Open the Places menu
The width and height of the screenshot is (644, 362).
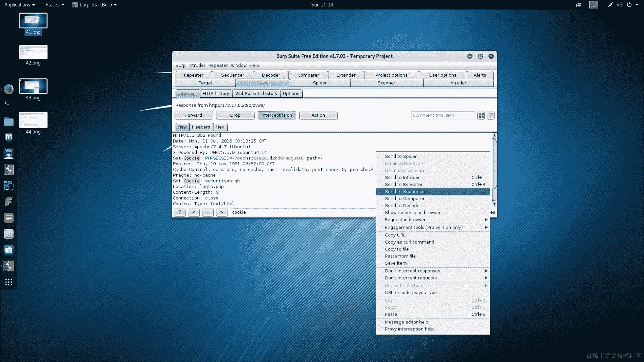coord(55,5)
